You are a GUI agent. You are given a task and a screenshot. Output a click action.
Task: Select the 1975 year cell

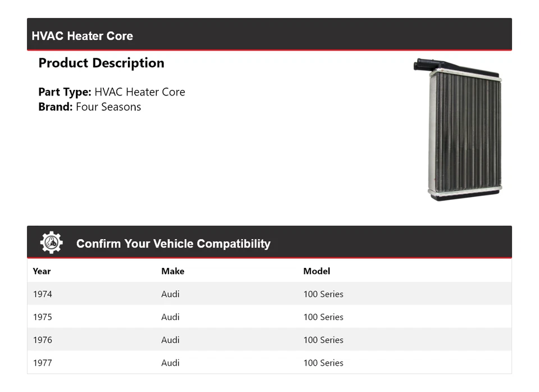[x=42, y=317]
